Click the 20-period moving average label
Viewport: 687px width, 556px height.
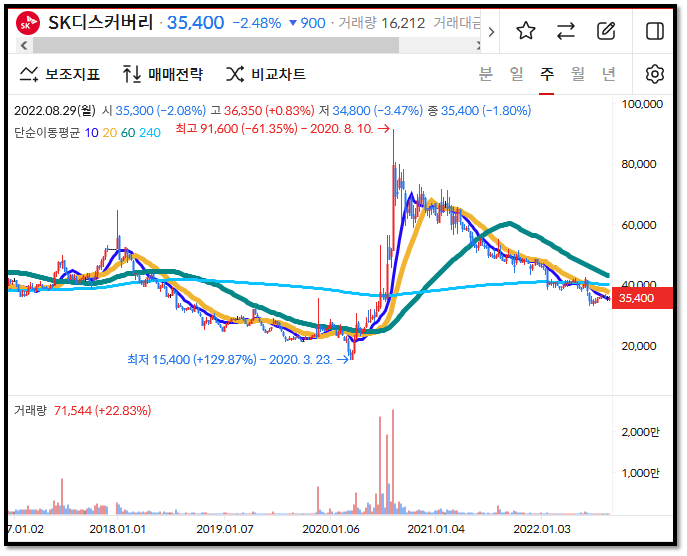pyautogui.click(x=110, y=133)
